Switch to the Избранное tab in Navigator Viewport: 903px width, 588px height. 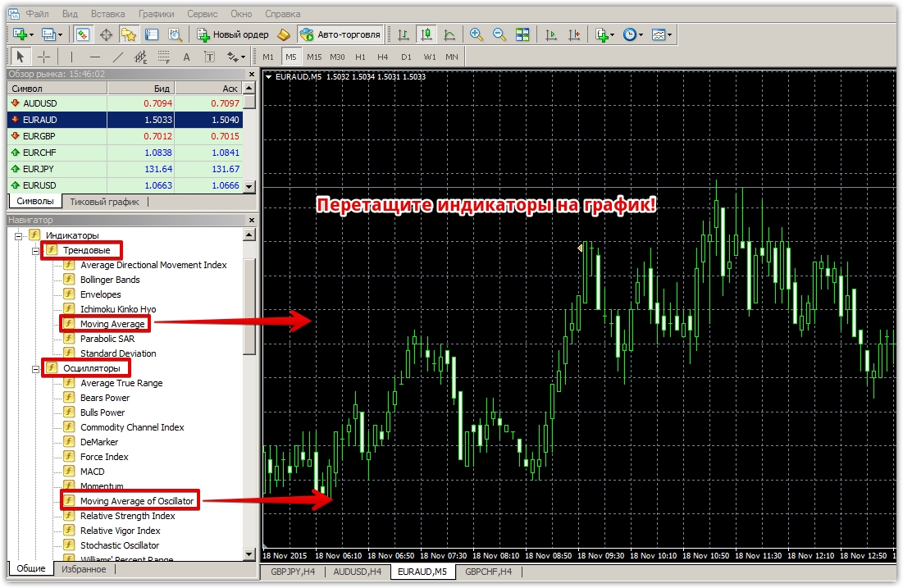pyautogui.click(x=84, y=569)
